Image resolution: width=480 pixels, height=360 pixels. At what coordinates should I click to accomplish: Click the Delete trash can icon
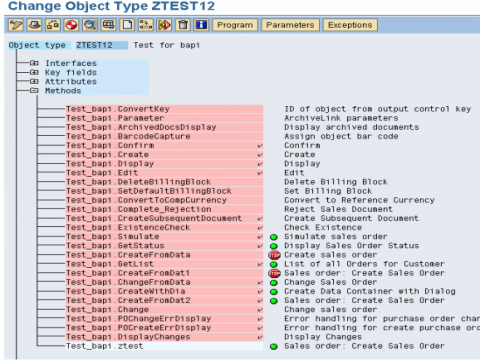tap(183, 25)
